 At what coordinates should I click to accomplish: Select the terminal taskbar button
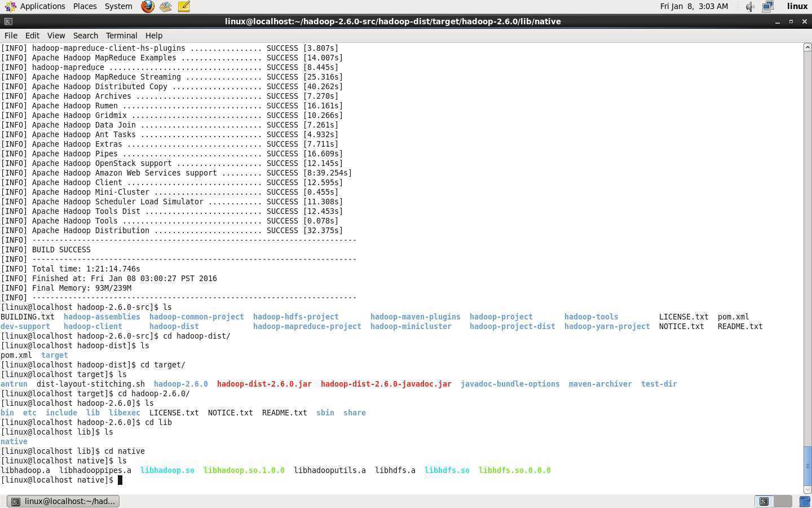pyautogui.click(x=63, y=501)
